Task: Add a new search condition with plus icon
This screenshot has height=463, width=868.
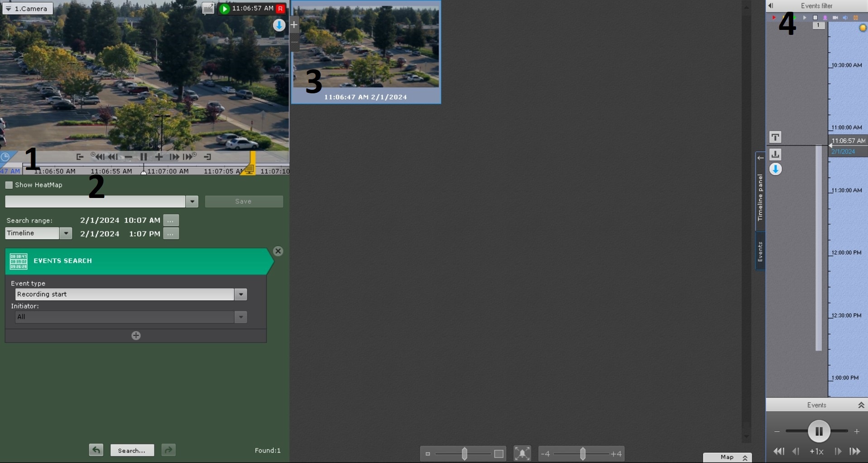Action: [x=136, y=336]
